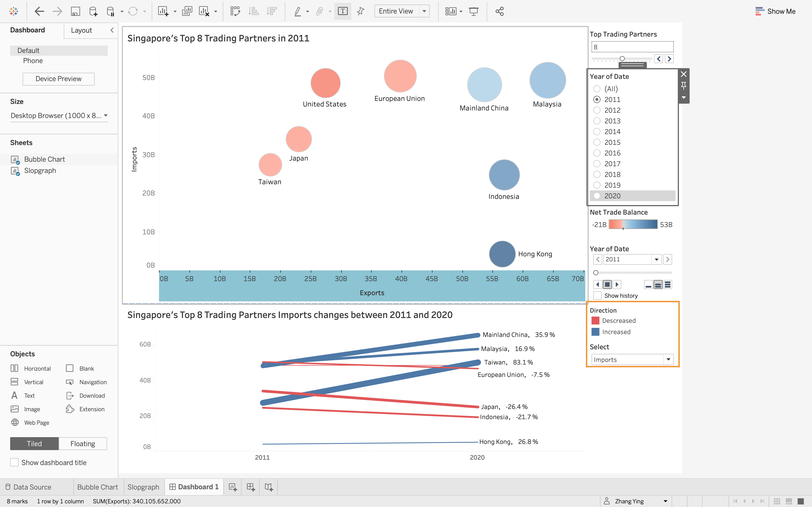Click the Top Trading Partners value field

(x=632, y=47)
